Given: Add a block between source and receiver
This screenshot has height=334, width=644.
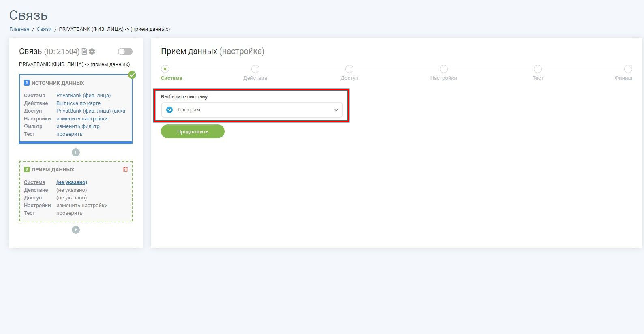Looking at the screenshot, I should [76, 152].
